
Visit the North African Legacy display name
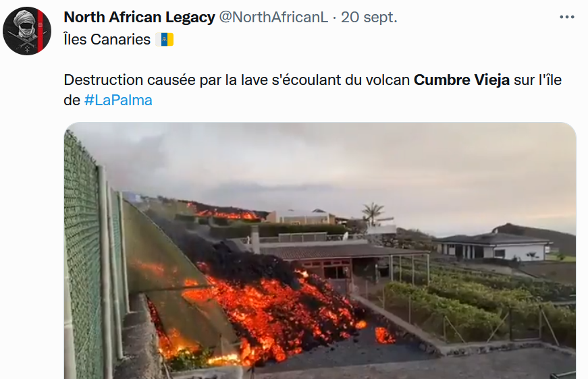point(139,18)
